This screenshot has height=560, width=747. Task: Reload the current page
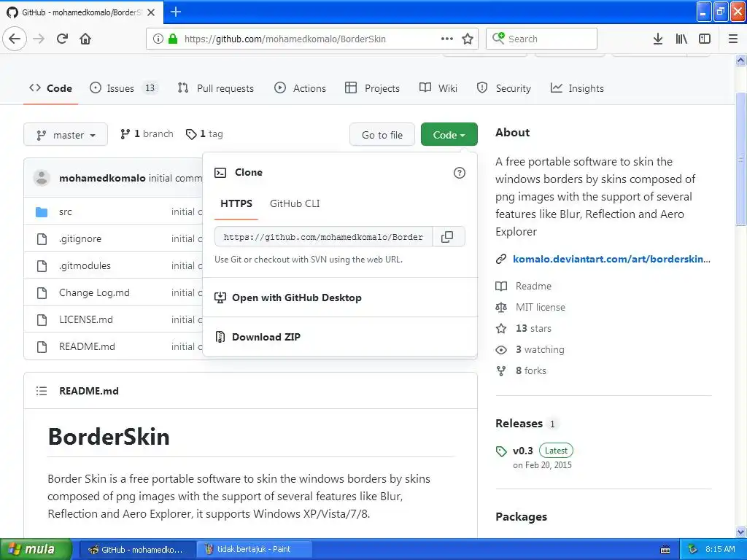pyautogui.click(x=62, y=39)
